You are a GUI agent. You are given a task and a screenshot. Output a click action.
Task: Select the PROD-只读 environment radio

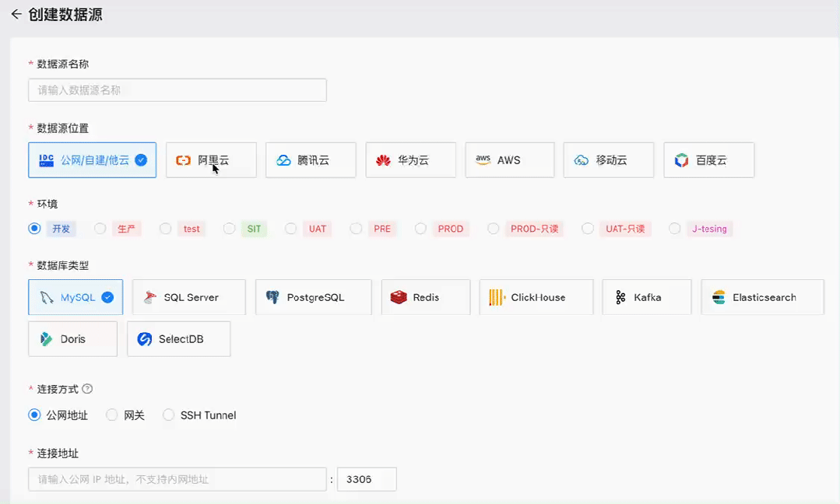[494, 229]
